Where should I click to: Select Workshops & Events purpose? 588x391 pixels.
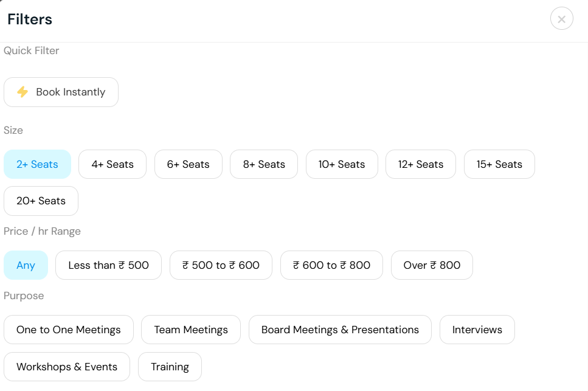67,367
